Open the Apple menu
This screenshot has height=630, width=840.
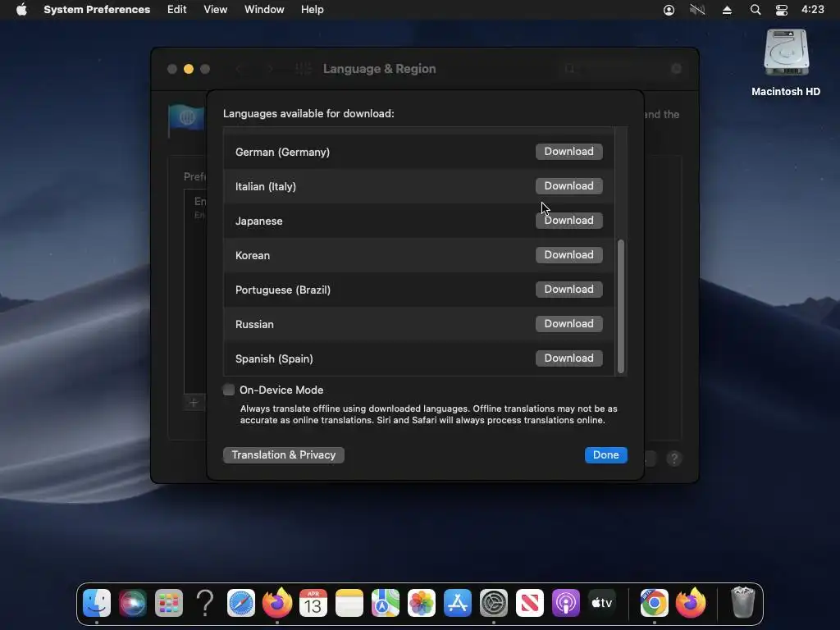pyautogui.click(x=21, y=10)
